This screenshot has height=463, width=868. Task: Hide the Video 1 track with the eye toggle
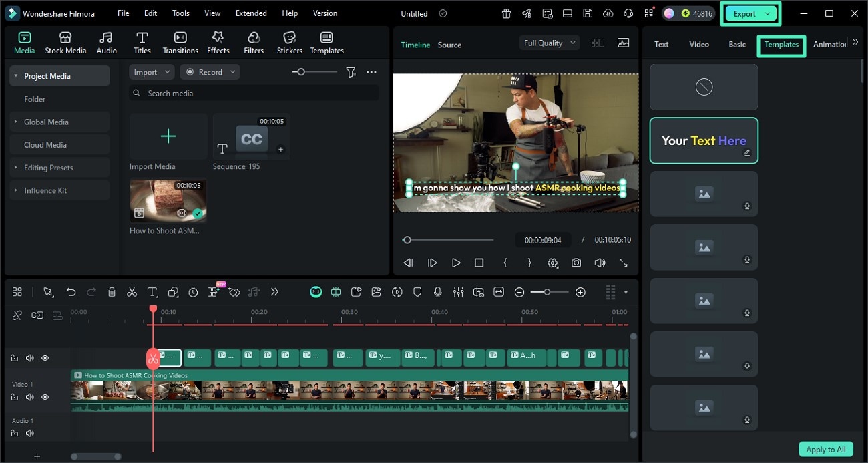click(45, 397)
